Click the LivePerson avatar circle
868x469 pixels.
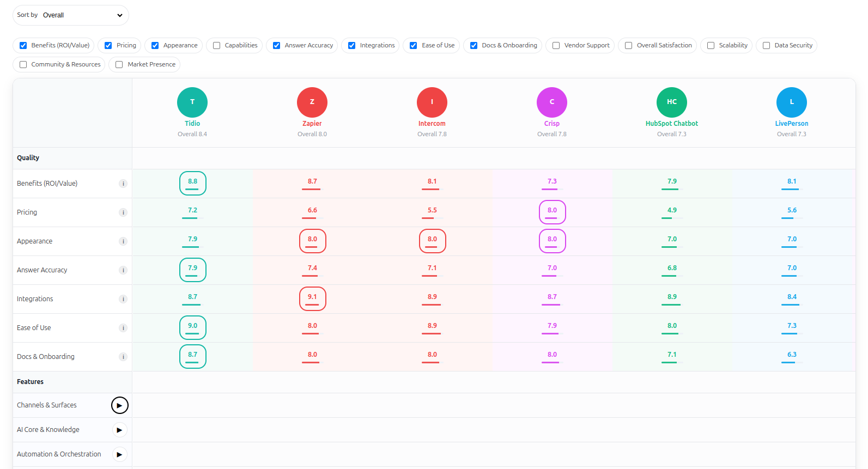point(792,102)
